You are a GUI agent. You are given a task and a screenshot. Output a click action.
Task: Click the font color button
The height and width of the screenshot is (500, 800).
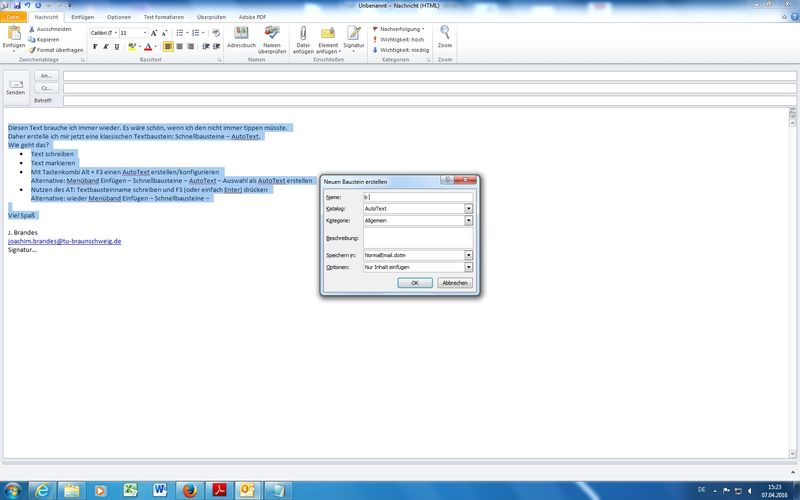[x=148, y=46]
